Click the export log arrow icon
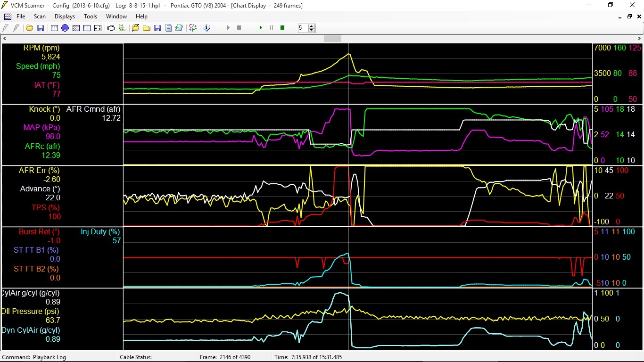 click(x=179, y=28)
